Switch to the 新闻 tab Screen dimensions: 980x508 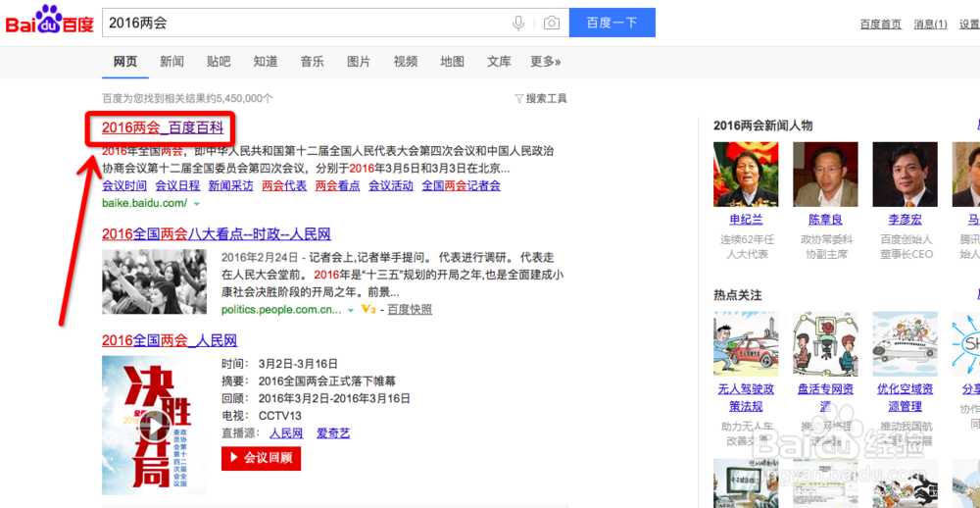coord(171,62)
